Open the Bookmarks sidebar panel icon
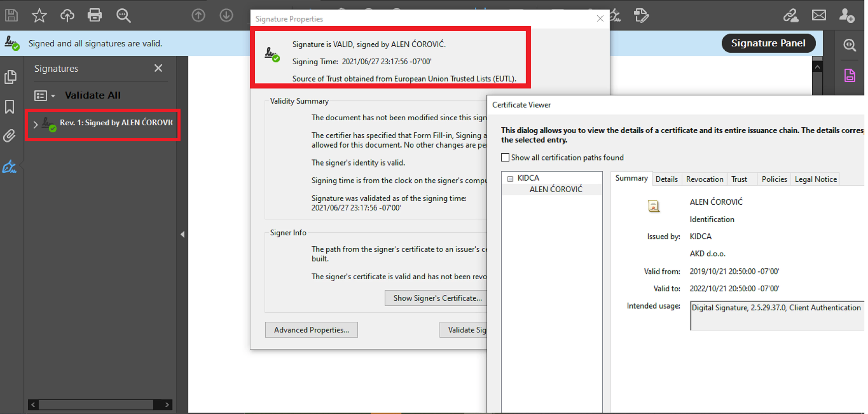868x414 pixels. tap(9, 107)
